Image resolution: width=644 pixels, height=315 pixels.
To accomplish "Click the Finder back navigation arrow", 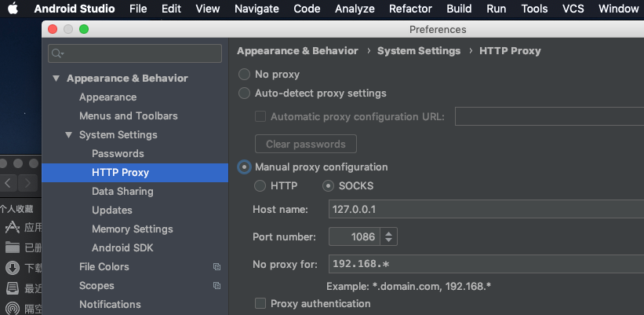I will tap(8, 183).
